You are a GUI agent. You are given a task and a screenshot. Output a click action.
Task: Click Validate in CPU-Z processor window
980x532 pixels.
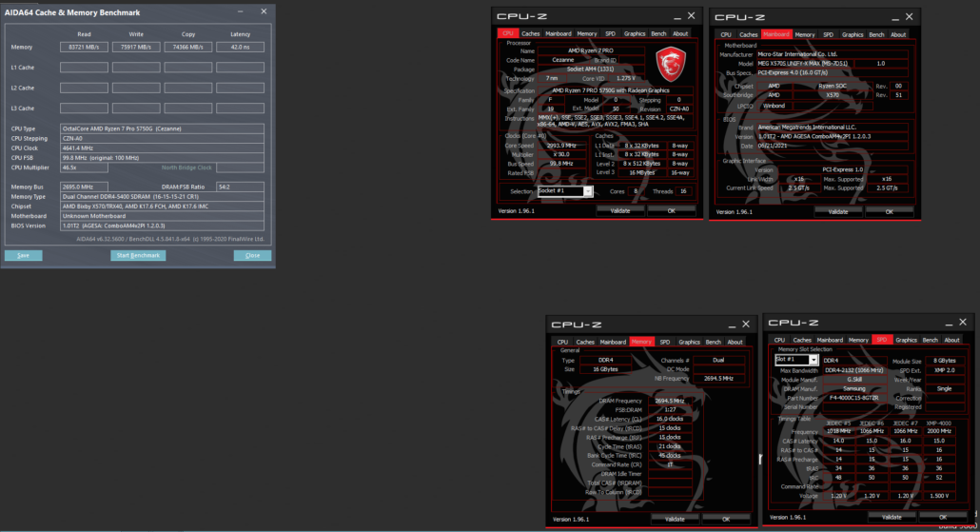tap(620, 210)
